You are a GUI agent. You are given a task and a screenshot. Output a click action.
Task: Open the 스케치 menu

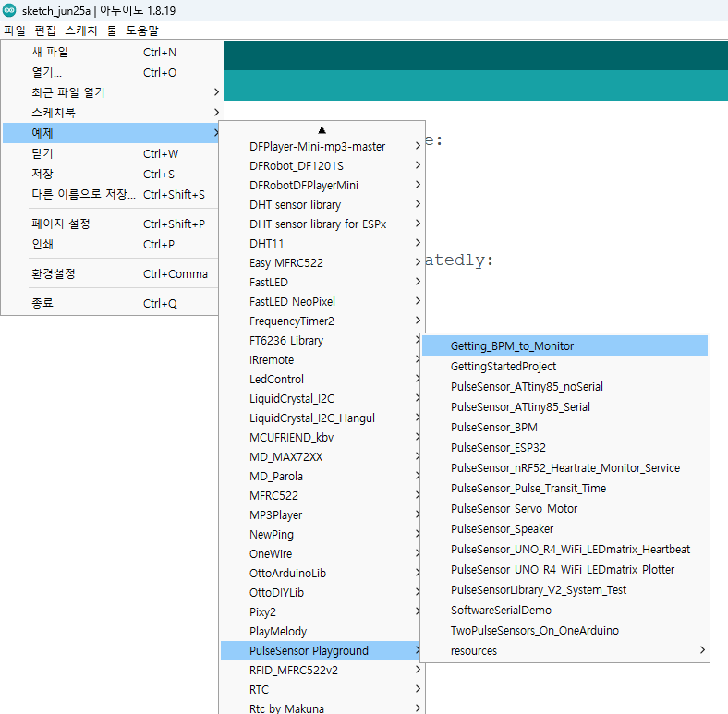point(80,30)
